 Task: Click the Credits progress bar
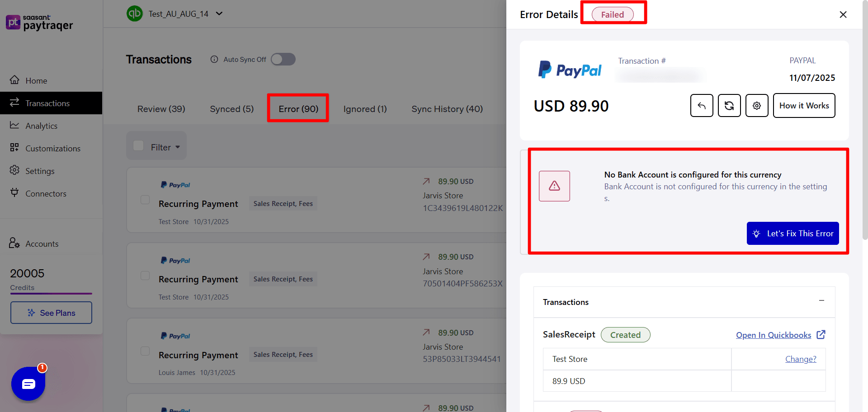point(51,294)
